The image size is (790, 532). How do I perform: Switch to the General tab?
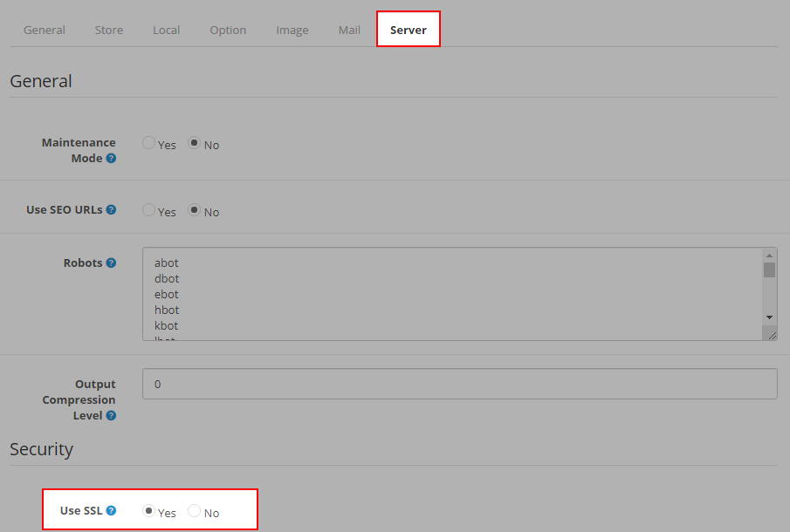point(45,31)
